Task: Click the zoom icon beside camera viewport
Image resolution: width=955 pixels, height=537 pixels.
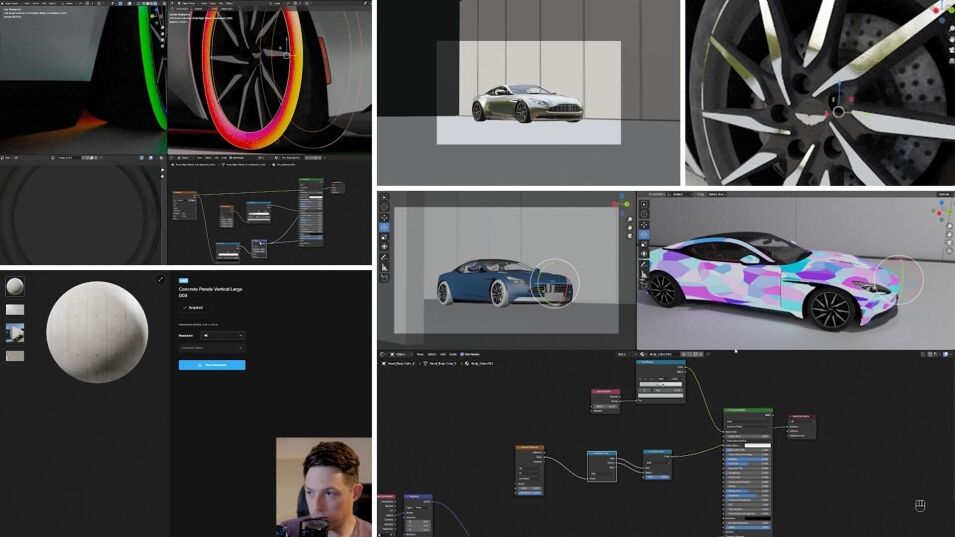Action: tap(630, 218)
